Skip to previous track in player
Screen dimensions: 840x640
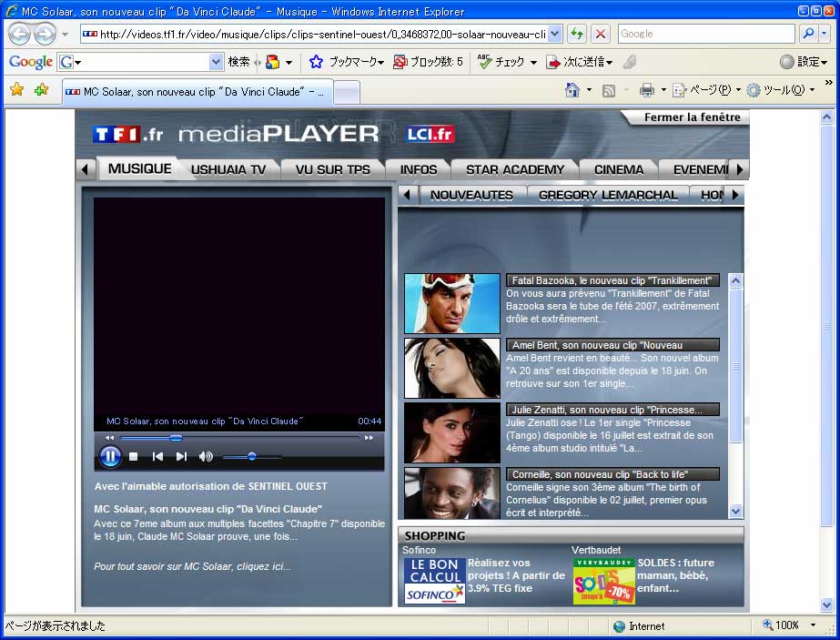pyautogui.click(x=157, y=457)
